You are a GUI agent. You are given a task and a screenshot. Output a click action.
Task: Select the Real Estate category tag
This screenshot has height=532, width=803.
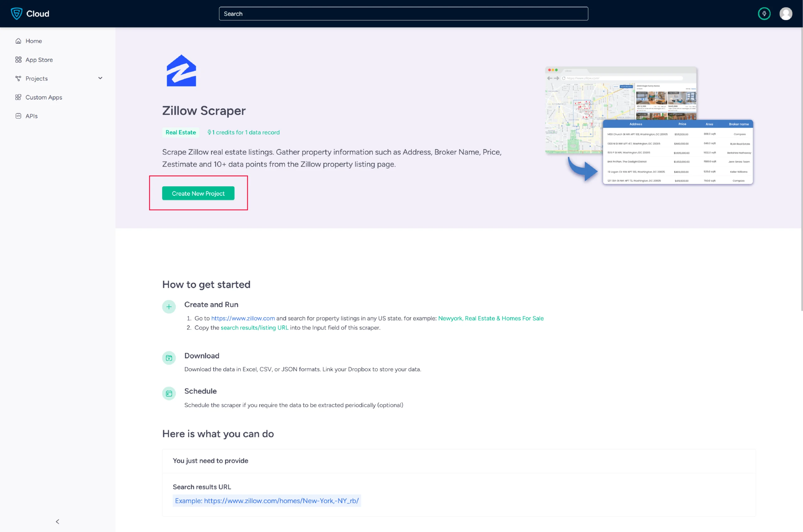click(180, 132)
